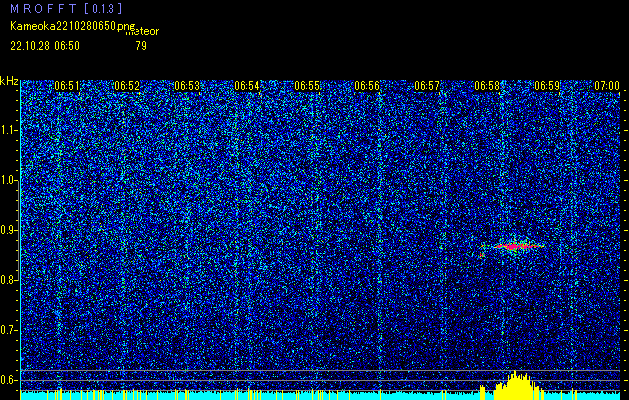The width and height of the screenshot is (629, 400).
Task: Click the 0.7 frequency axis label
Action: point(8,330)
